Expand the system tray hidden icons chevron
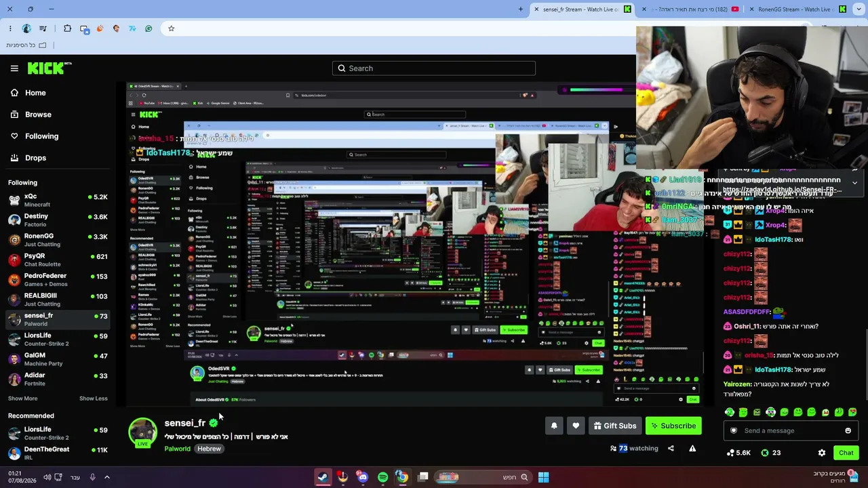This screenshot has height=488, width=868. coord(106,477)
